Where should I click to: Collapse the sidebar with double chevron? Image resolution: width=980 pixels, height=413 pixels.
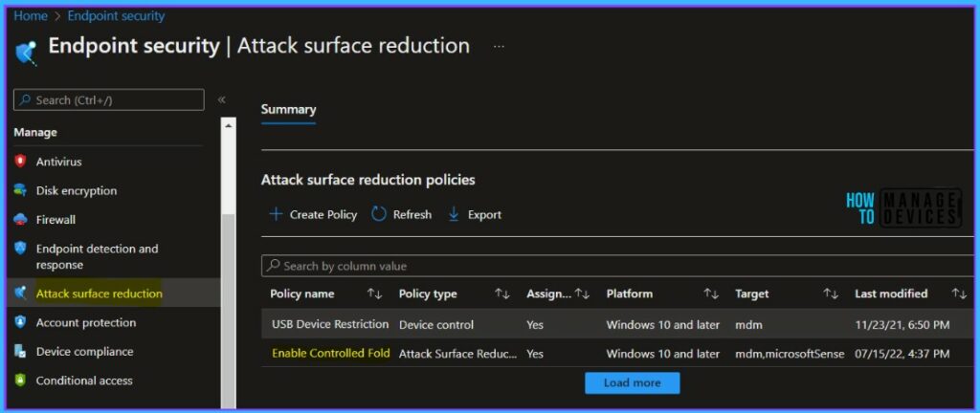click(x=221, y=99)
